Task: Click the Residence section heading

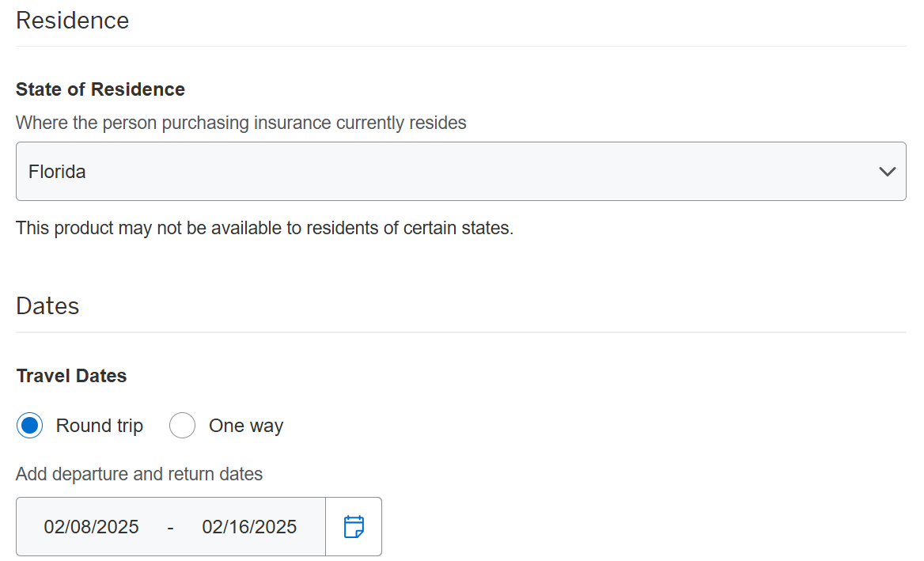Action: (x=72, y=20)
